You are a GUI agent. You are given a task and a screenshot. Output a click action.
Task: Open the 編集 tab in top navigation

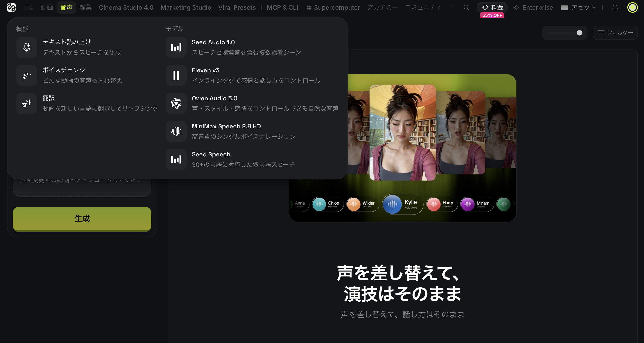(x=86, y=7)
